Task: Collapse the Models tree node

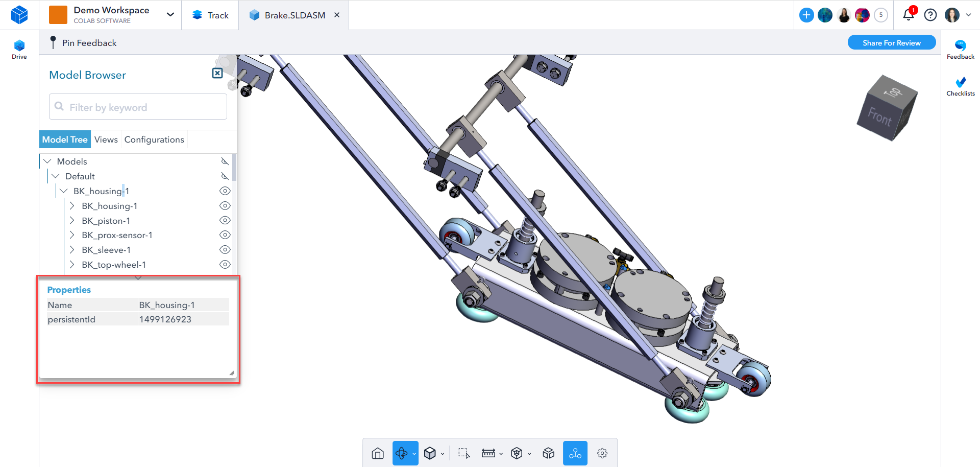Action: pos(47,161)
